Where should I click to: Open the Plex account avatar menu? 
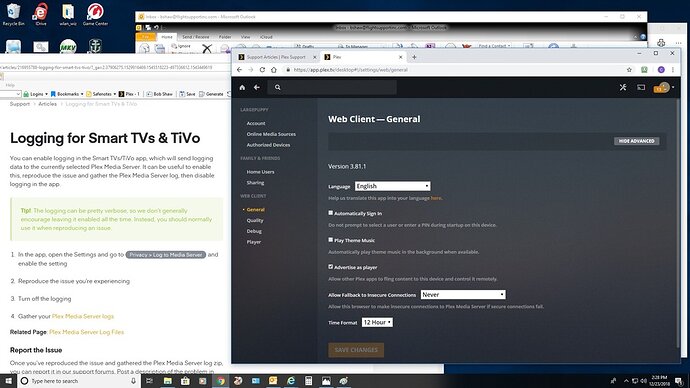coord(663,88)
